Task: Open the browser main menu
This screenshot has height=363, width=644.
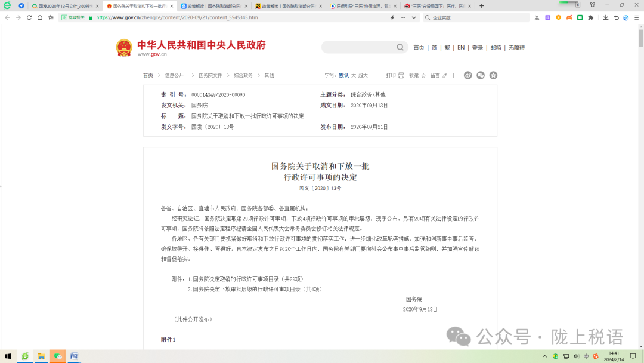Action: [636, 17]
